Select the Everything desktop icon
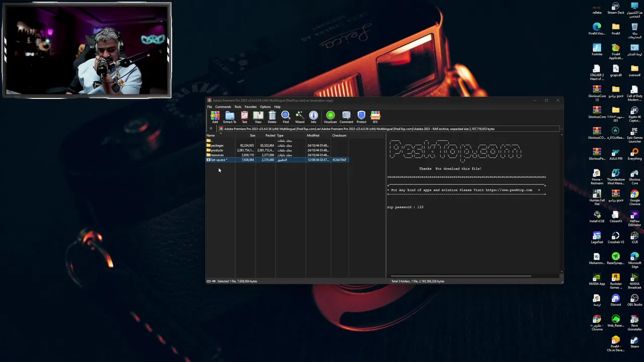644x362 pixels. point(634,154)
